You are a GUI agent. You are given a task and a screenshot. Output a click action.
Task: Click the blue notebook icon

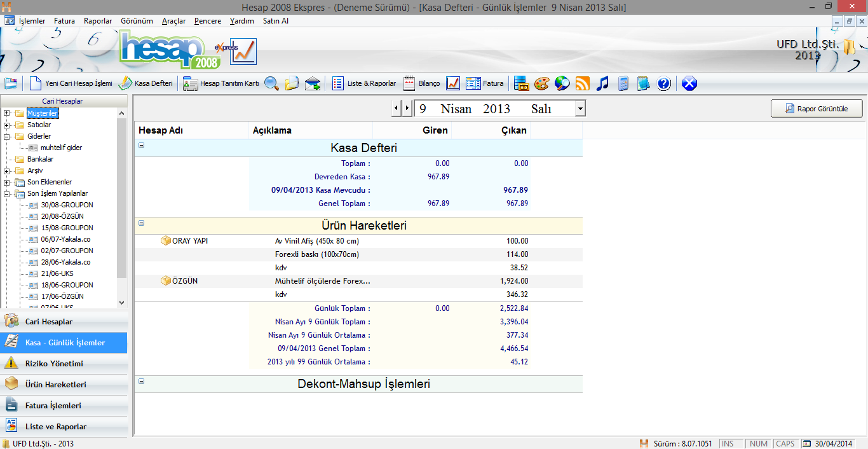644,83
